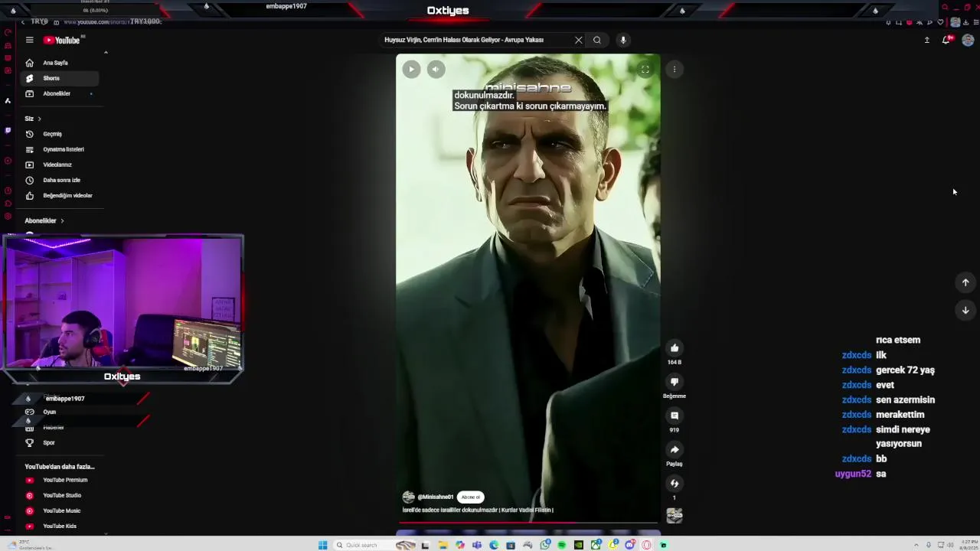Open YouTube Music link
Screen dimensions: 980x551
[59, 510]
